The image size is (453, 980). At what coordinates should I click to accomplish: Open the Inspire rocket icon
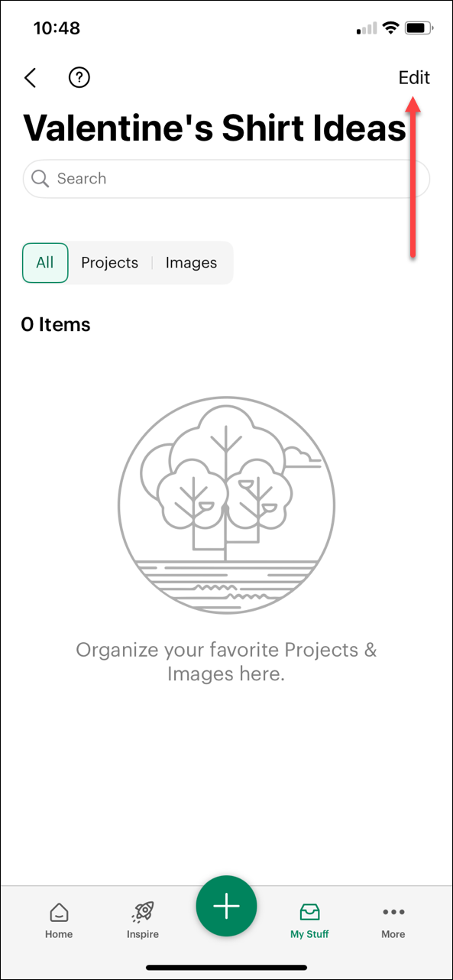point(142,912)
